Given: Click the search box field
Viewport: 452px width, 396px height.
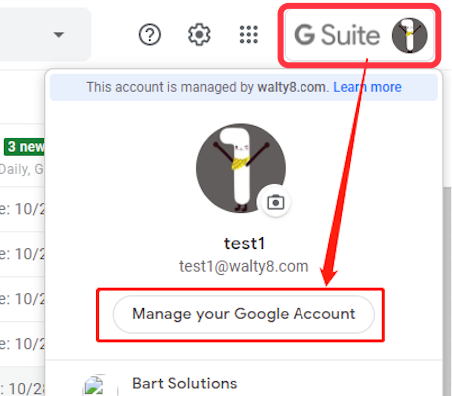Looking at the screenshot, I should [45, 34].
